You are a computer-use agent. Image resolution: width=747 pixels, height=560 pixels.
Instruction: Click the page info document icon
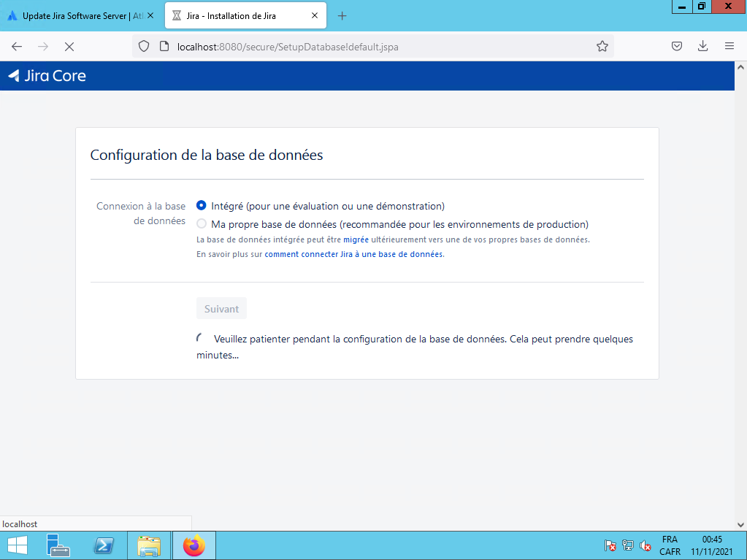[164, 46]
